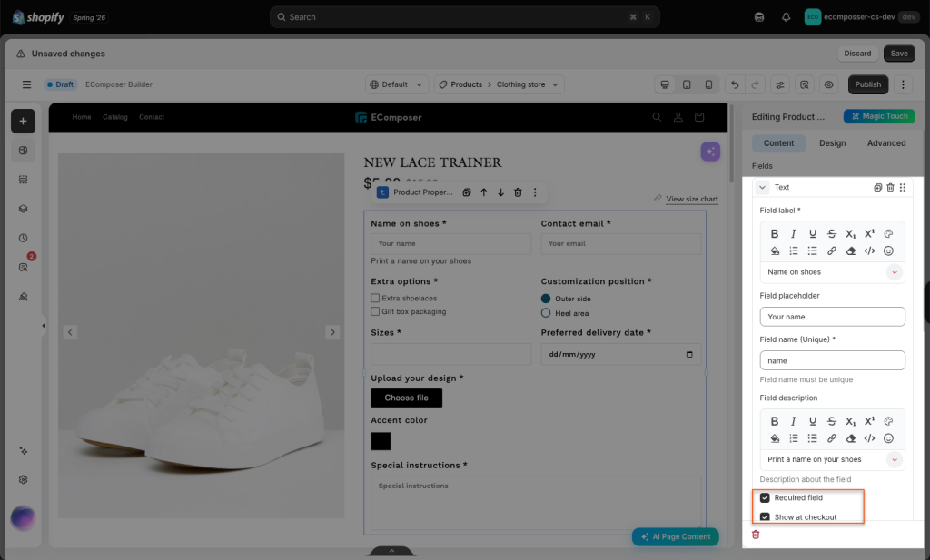The image size is (930, 560).
Task: Switch to the Design tab
Action: [832, 143]
